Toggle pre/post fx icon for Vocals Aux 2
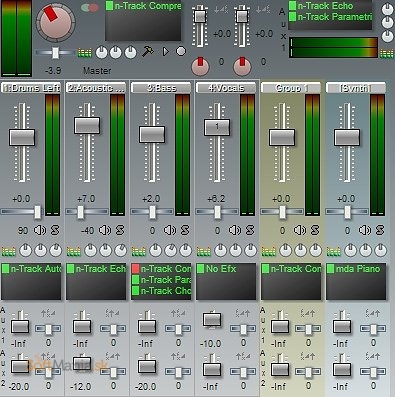 tap(243, 356)
